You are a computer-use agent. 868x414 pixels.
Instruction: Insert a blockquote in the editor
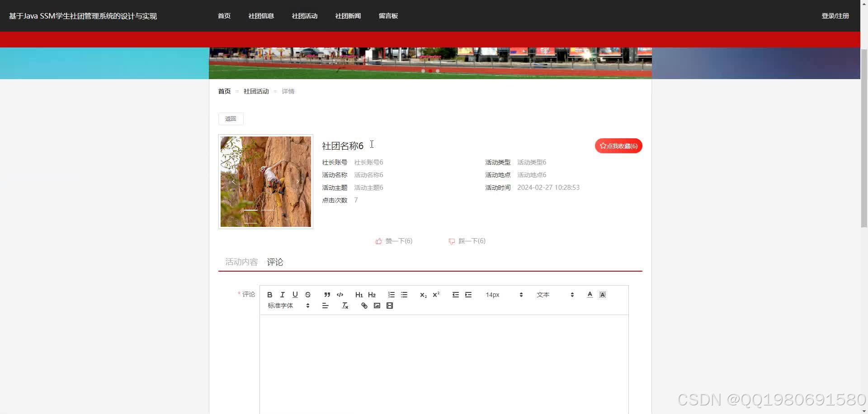[327, 295]
